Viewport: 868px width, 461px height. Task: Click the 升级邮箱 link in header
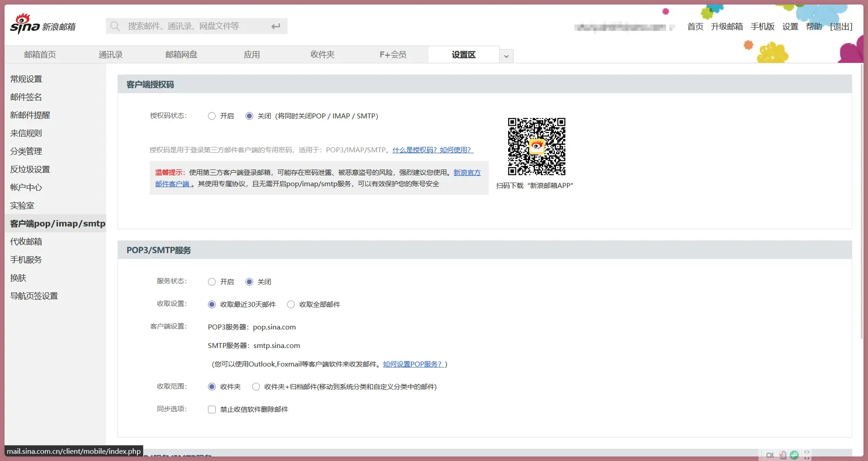tap(726, 27)
